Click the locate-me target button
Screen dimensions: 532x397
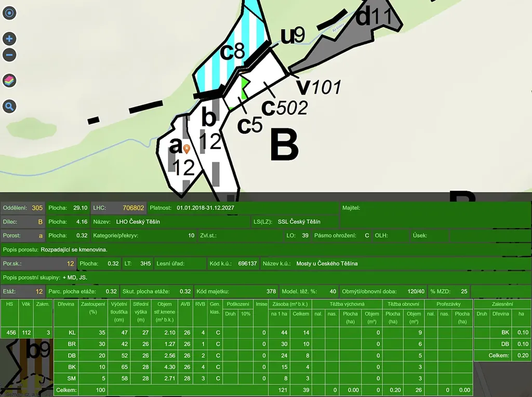[9, 13]
